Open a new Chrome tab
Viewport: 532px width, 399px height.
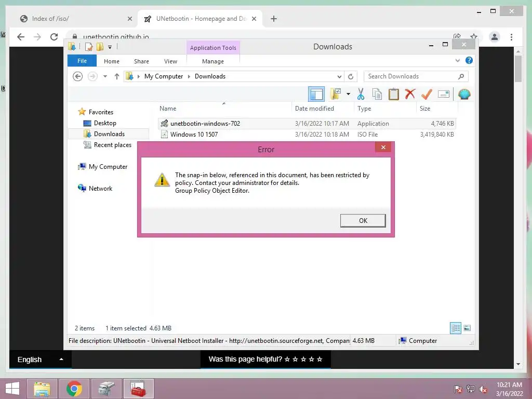pos(274,19)
